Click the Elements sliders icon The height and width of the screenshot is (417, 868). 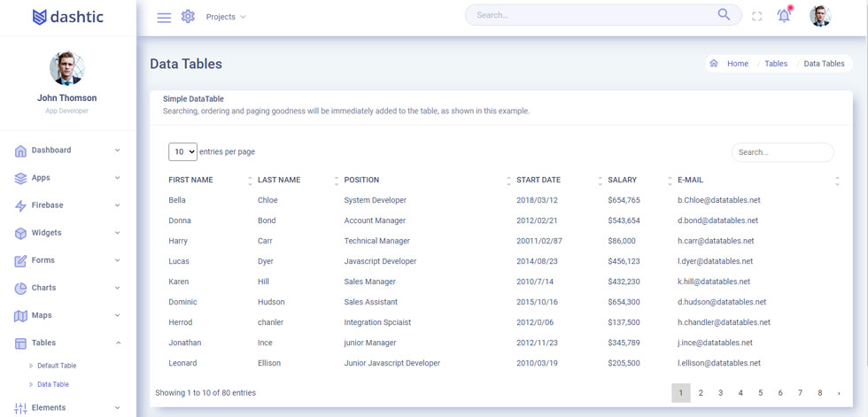pyautogui.click(x=20, y=408)
